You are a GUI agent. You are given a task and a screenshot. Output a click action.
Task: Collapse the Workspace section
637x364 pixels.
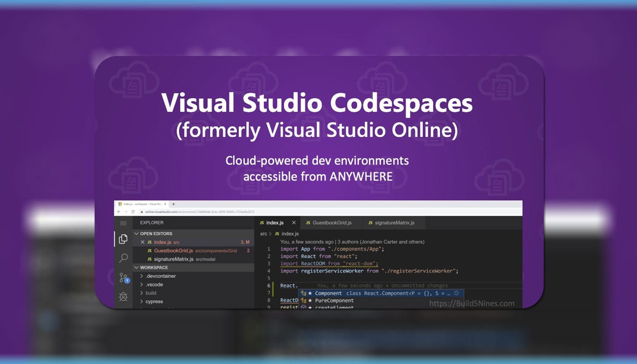[193, 268]
